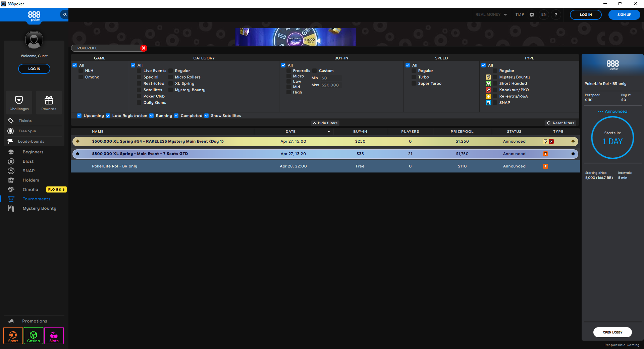Click the Max buy-in field

(331, 85)
